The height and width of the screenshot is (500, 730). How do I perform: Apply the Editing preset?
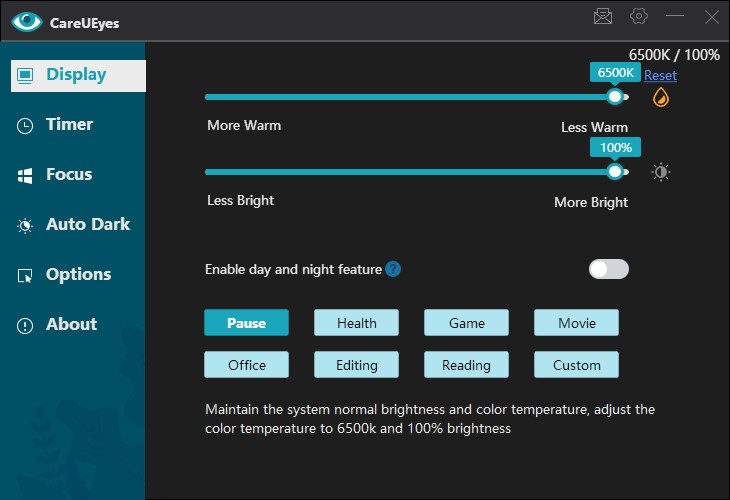[x=357, y=365]
